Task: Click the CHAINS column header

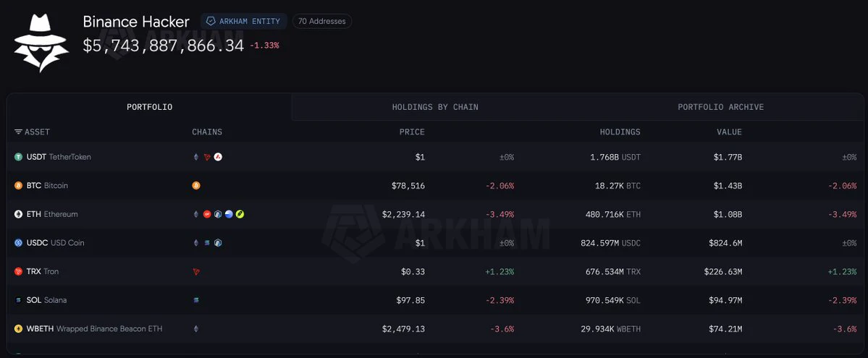Action: click(x=207, y=132)
